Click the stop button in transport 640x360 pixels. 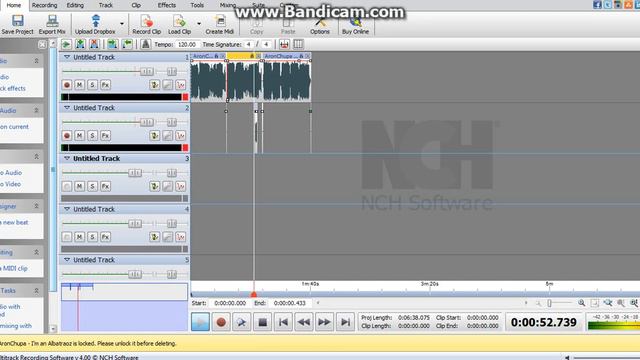[262, 322]
